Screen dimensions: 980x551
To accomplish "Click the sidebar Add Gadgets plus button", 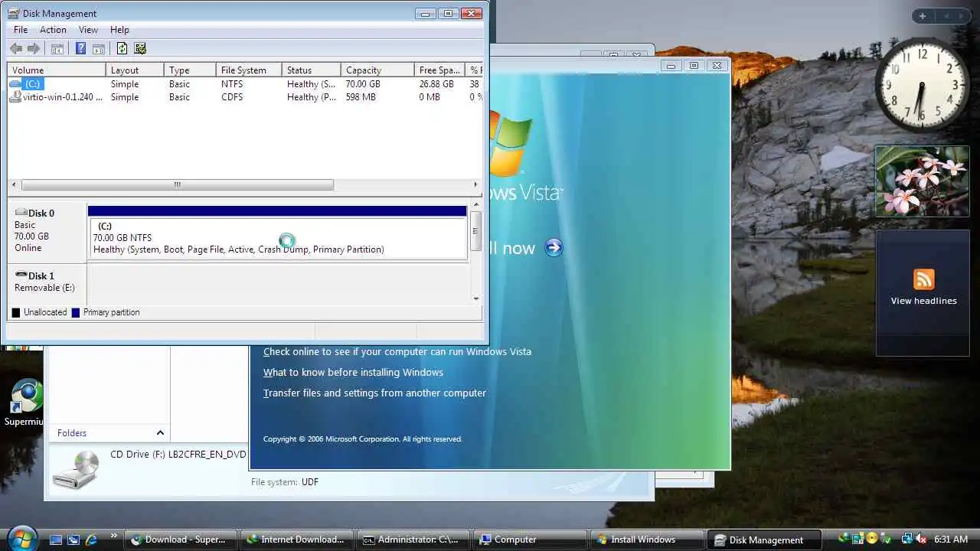I will coord(923,16).
